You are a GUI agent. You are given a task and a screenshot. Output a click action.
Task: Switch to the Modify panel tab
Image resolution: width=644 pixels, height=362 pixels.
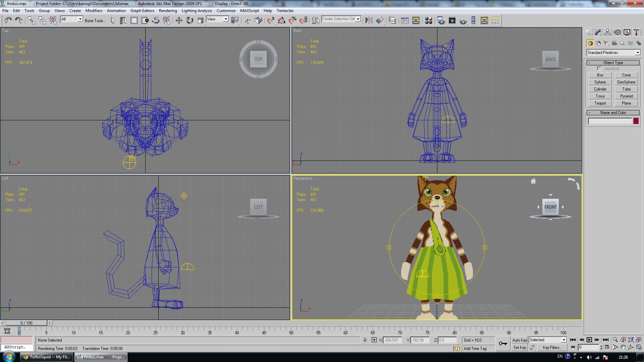[598, 32]
